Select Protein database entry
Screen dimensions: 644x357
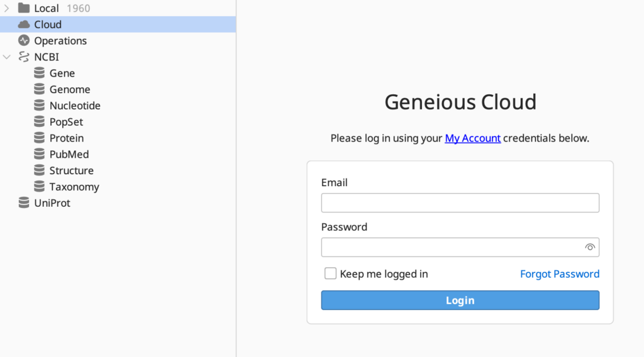click(x=67, y=138)
